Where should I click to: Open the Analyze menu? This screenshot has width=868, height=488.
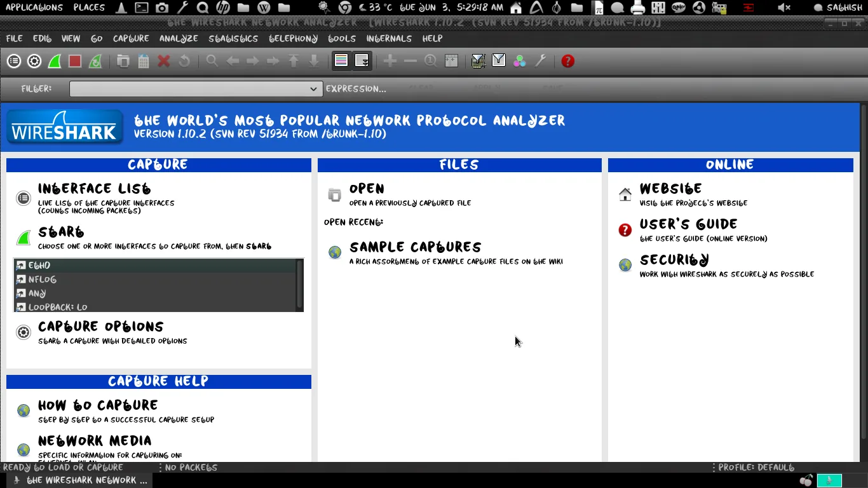coord(179,39)
